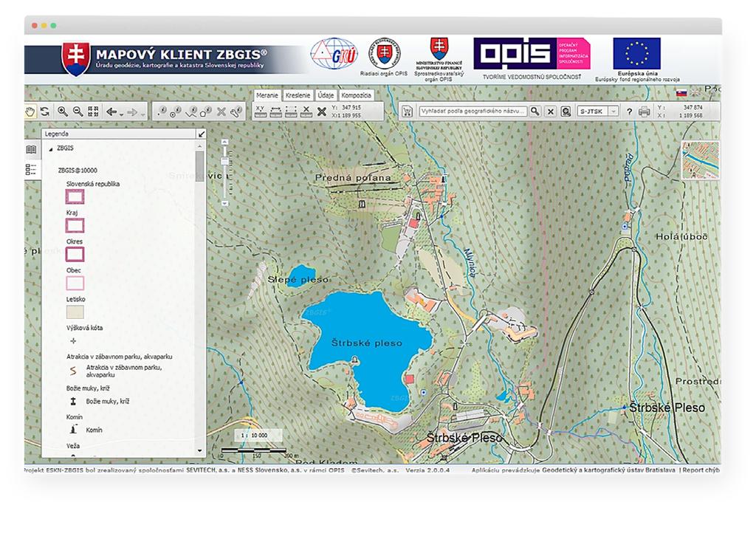This screenshot has width=756, height=556.
Task: Click the GKÚ logo in header
Action: click(x=334, y=54)
